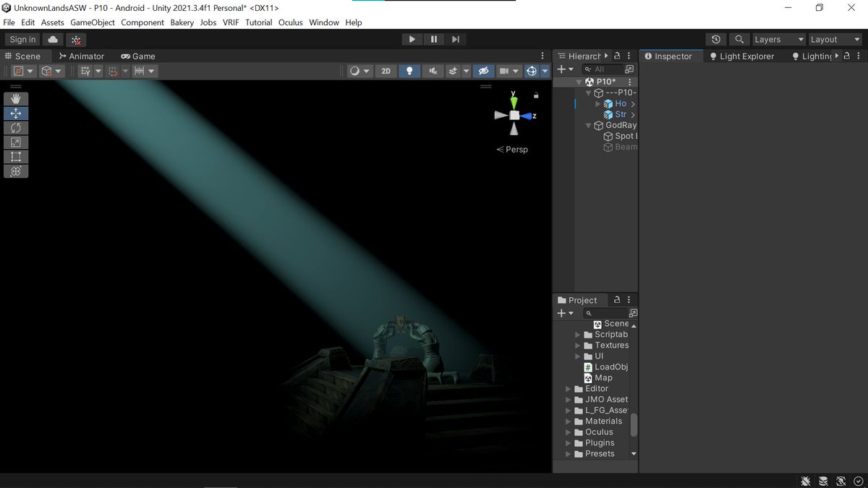This screenshot has height=488, width=868.
Task: Expand the Ho prefab in Hierarchy
Action: click(x=597, y=104)
